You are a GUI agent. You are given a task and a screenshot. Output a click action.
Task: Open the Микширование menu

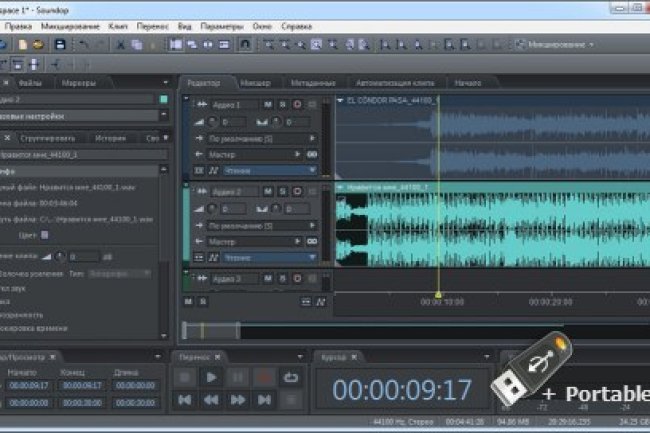point(70,26)
